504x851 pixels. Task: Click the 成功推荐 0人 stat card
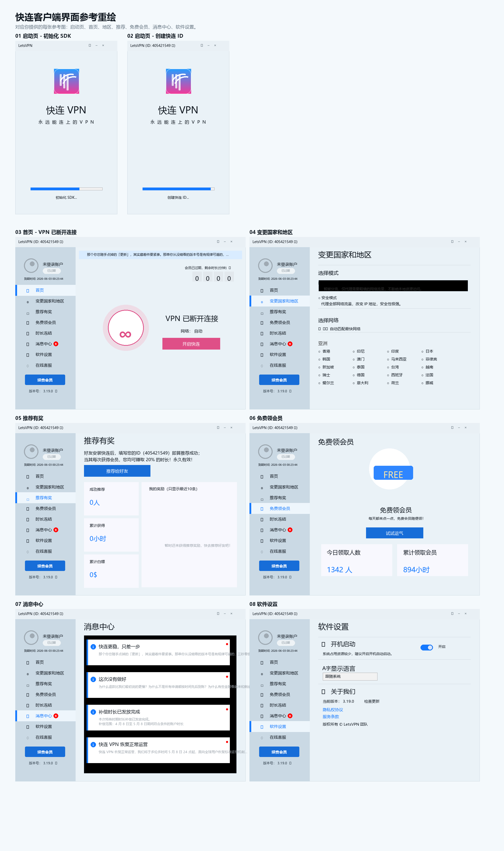coord(111,499)
